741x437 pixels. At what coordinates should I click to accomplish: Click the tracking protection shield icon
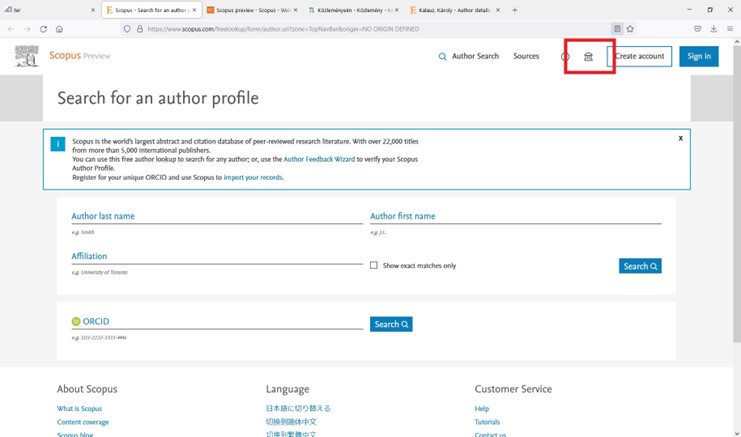point(127,29)
